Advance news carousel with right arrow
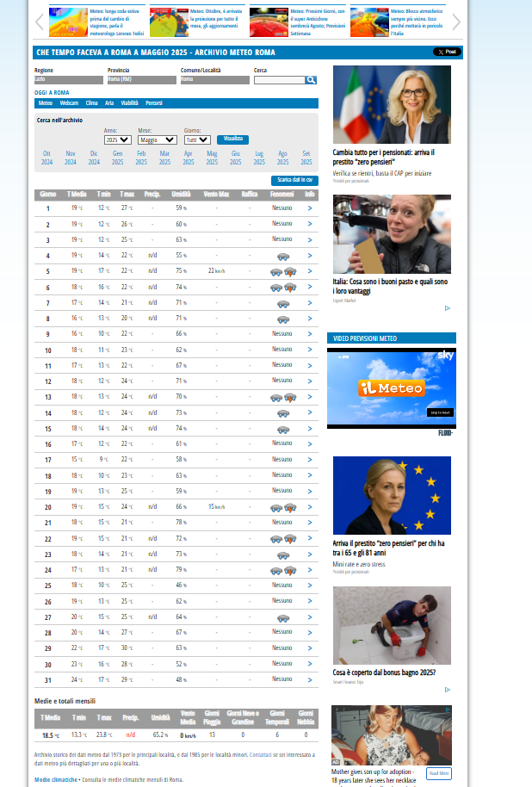This screenshot has width=532, height=787. (456, 22)
